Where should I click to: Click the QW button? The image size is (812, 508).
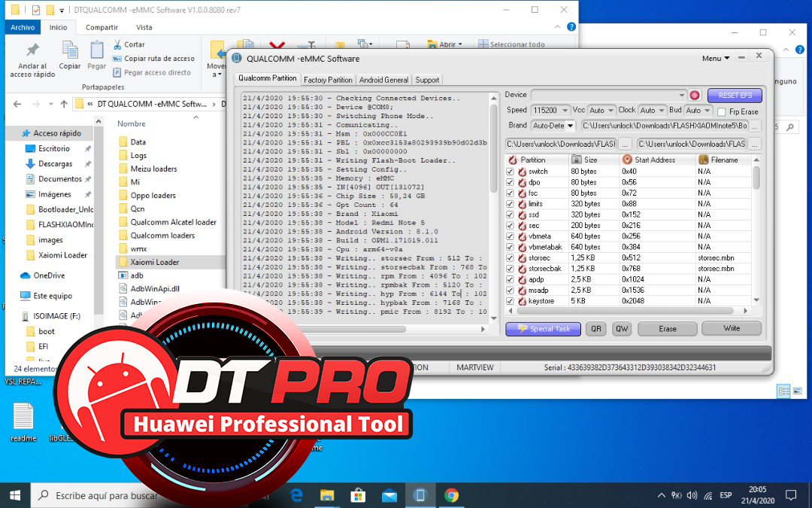pyautogui.click(x=622, y=329)
